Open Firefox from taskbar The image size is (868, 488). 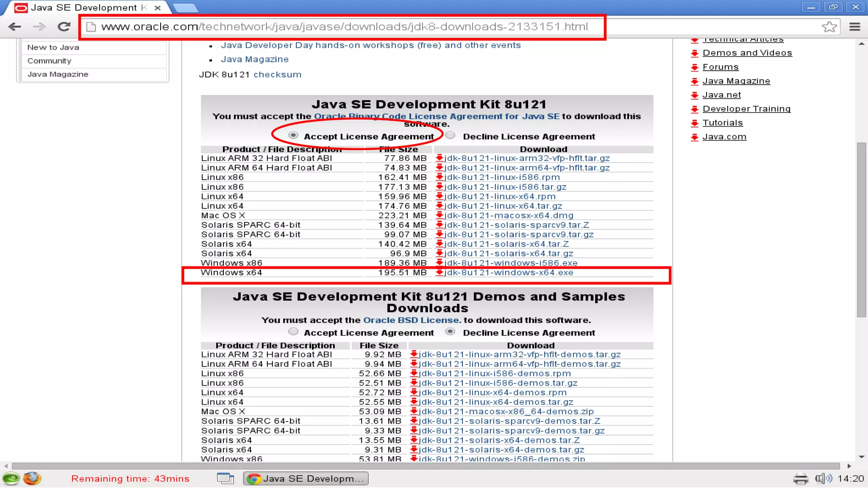[32, 479]
